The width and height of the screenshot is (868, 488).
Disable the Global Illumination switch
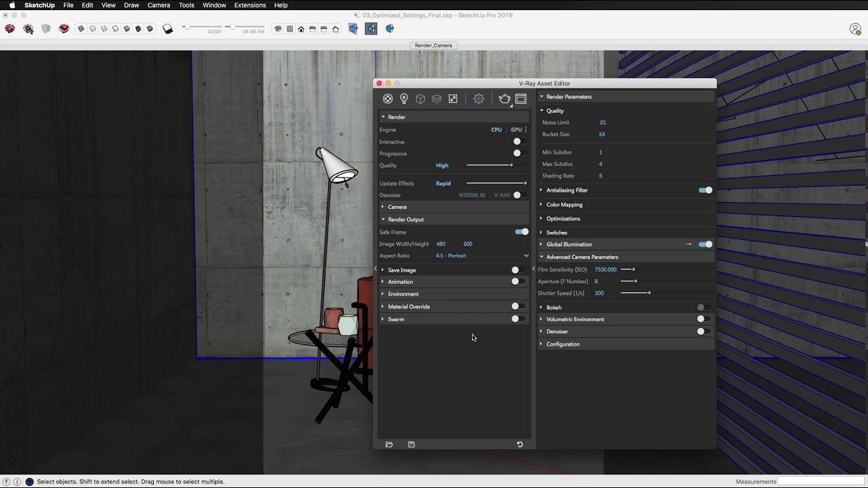(705, 244)
